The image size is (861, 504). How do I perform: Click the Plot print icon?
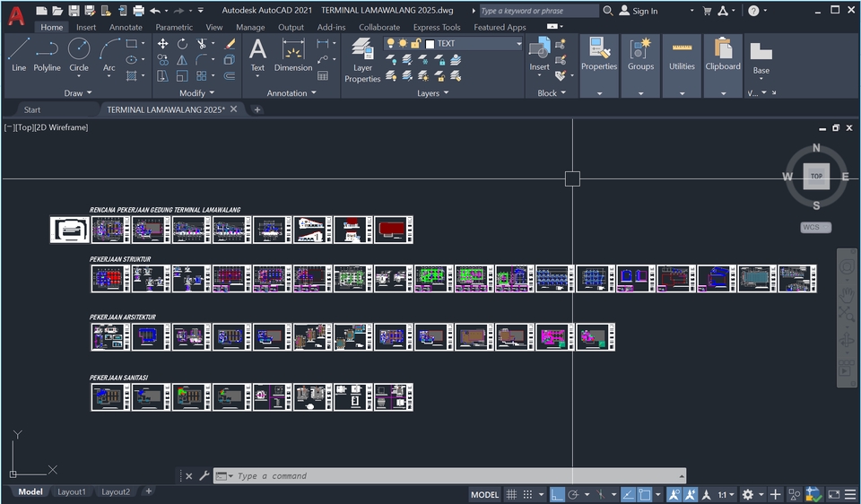(138, 11)
